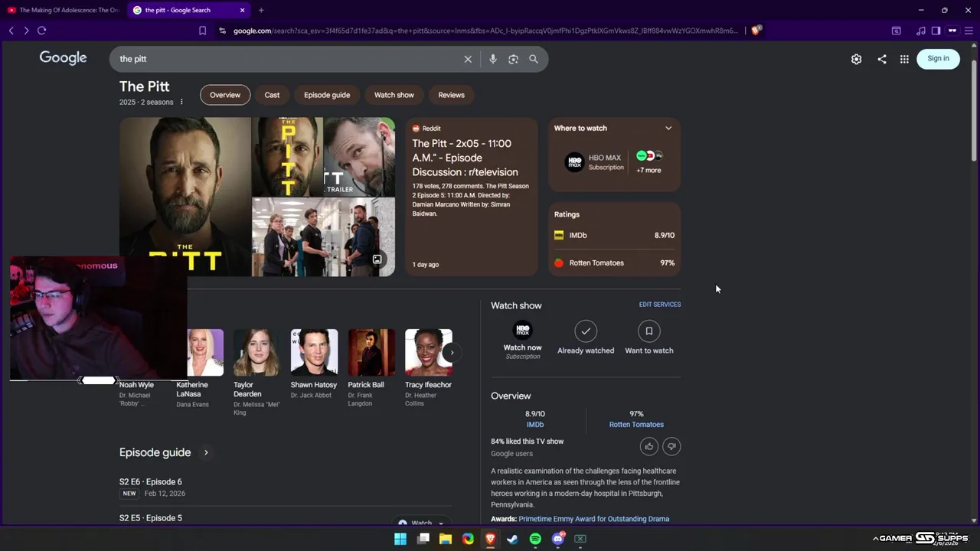980x551 pixels.
Task: Select Katherine LaNasa cast card
Action: (200, 369)
